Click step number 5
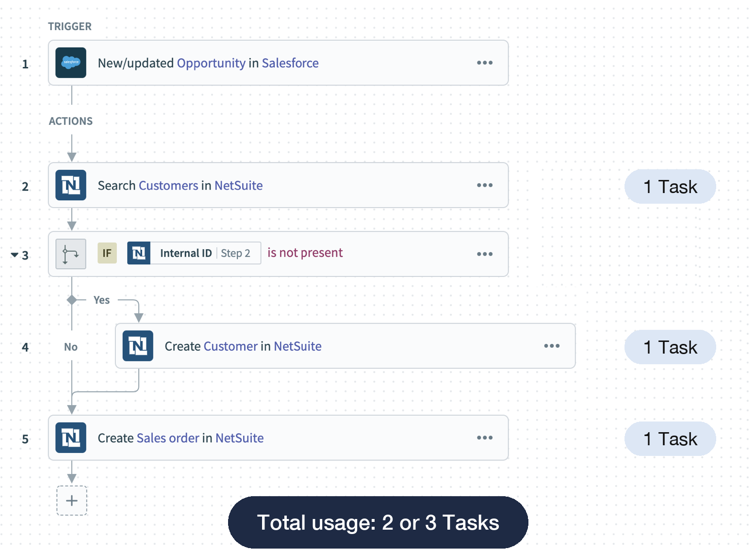 [x=25, y=439]
